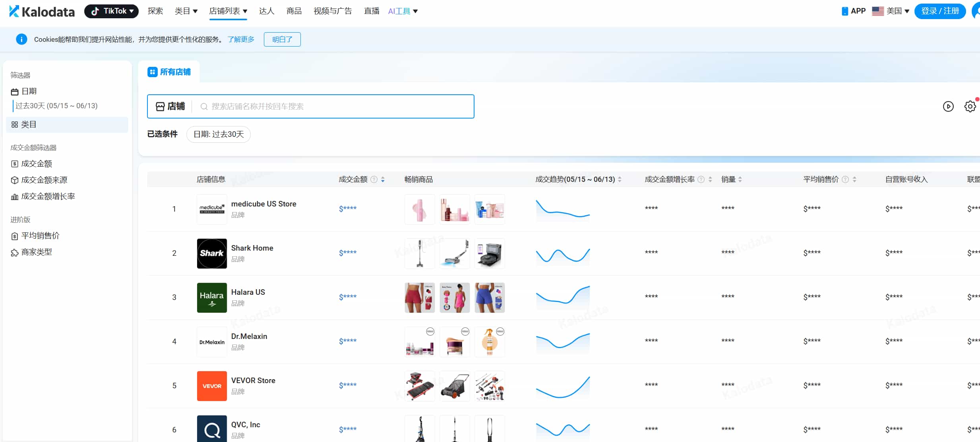
Task: Expand the 店铺列表 dropdown
Action: click(228, 11)
